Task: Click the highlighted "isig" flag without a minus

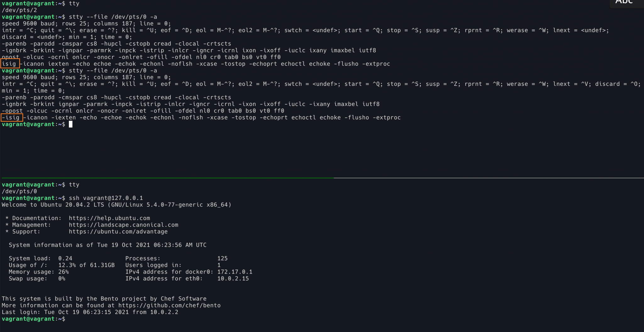Action: [10, 64]
